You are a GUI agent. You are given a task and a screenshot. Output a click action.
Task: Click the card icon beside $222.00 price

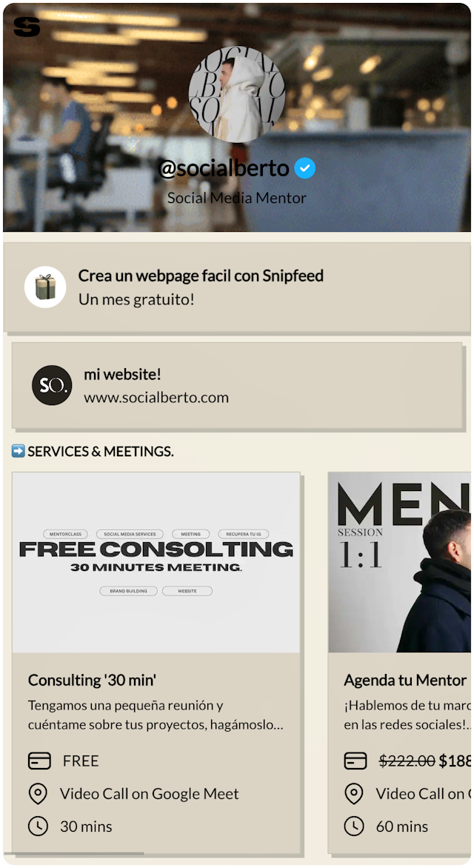(x=355, y=761)
